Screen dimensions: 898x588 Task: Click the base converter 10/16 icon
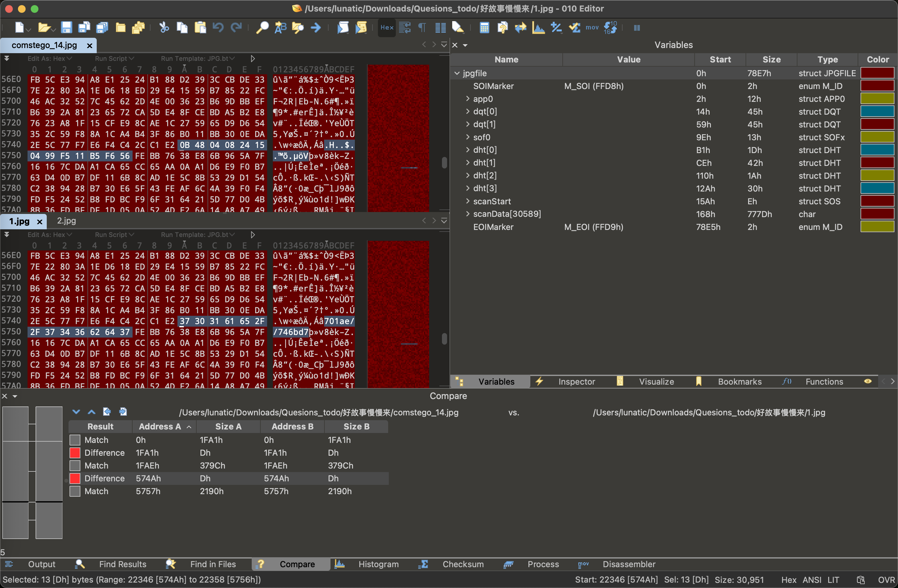(610, 28)
